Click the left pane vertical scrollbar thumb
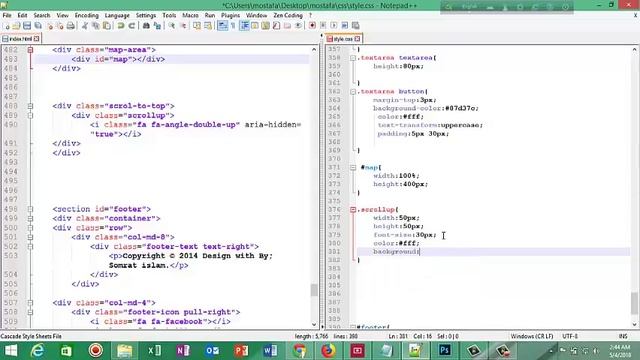 [x=314, y=290]
